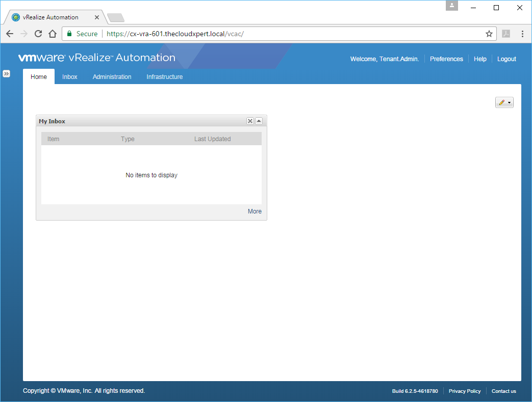
Task: Open the Administration tab
Action: pos(112,77)
